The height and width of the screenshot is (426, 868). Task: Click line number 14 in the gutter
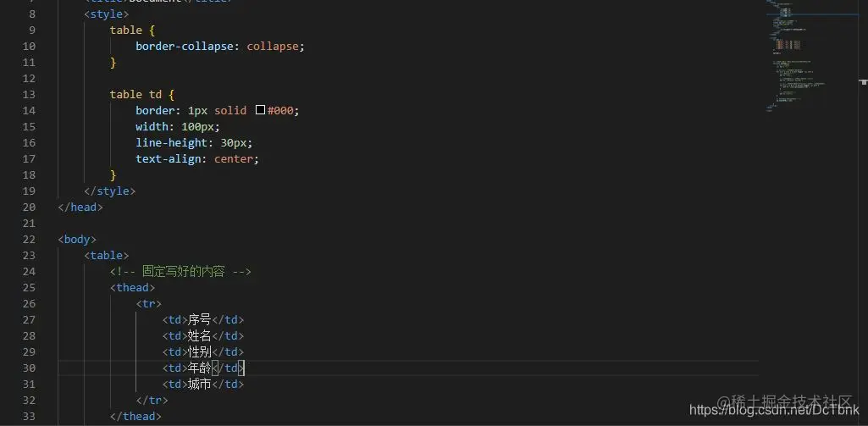pyautogui.click(x=29, y=110)
